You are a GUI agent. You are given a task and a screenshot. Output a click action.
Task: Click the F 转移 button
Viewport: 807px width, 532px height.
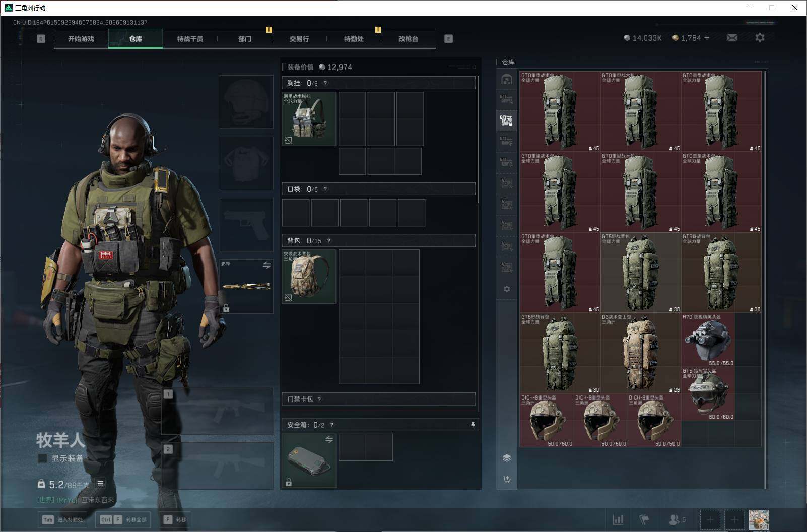(x=175, y=520)
